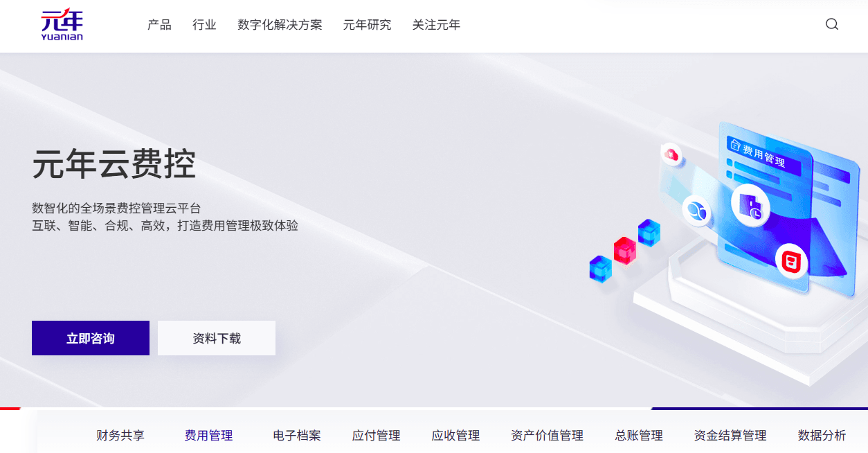Viewport: 868px width, 453px height.
Task: Go to the 电子档案 tab
Action: click(297, 436)
